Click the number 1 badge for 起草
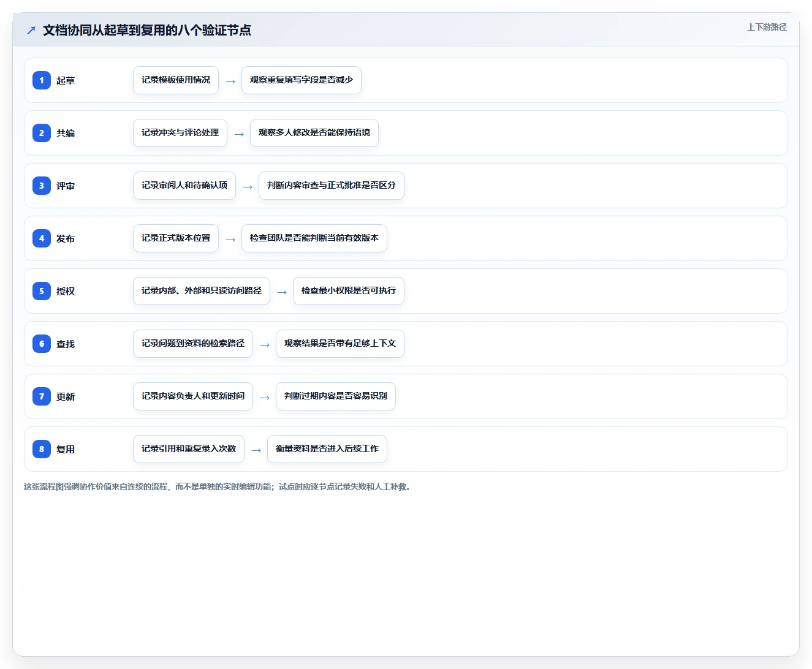The image size is (812, 669). [42, 80]
